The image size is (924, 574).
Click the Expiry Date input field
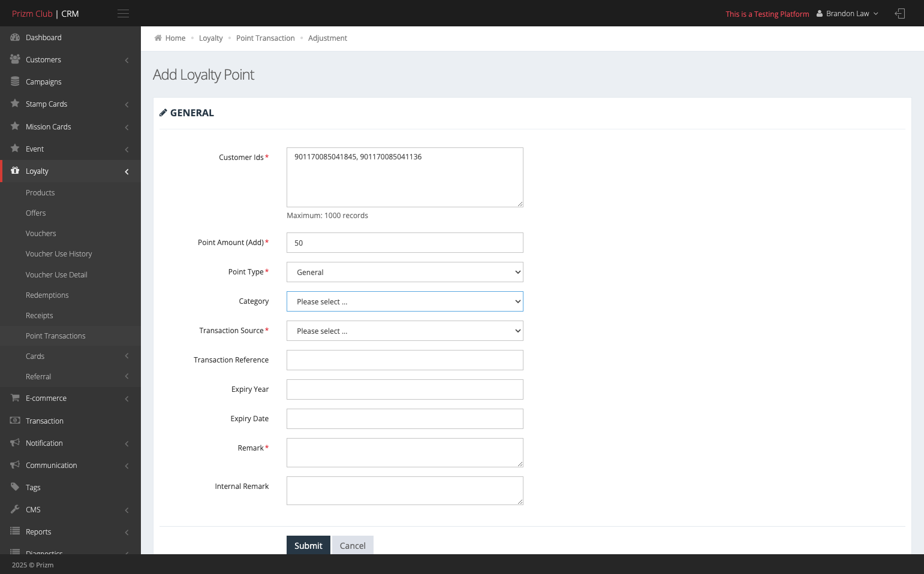pyautogui.click(x=405, y=419)
